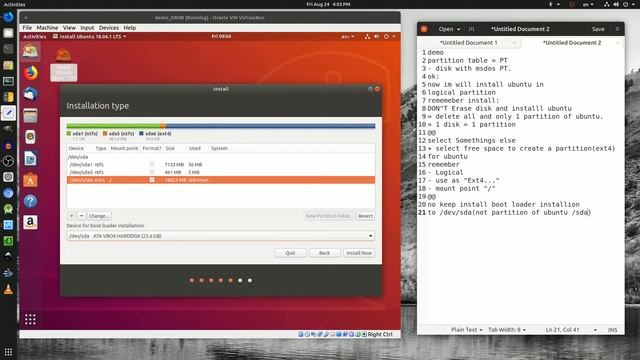
Task: Open Tab Width selector in gedit status bar
Action: [x=507, y=329]
